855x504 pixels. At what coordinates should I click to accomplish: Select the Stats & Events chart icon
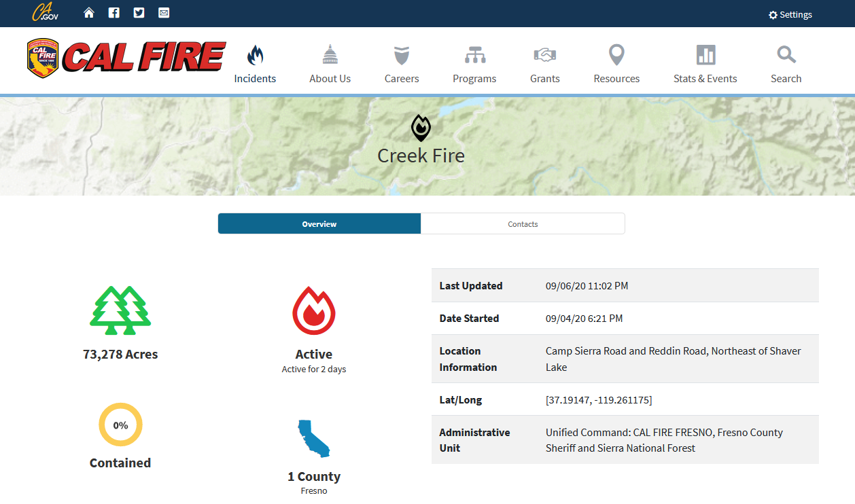(x=705, y=55)
